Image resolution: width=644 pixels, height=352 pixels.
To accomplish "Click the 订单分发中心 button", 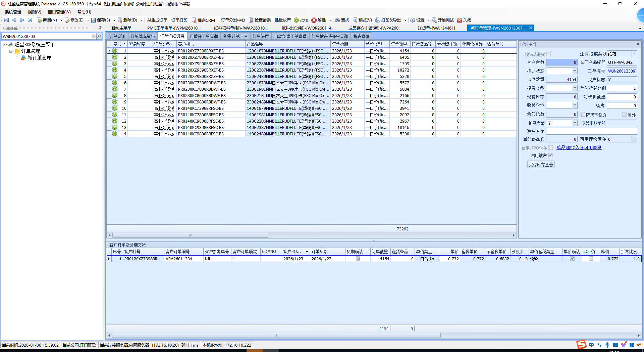I will pos(233,20).
